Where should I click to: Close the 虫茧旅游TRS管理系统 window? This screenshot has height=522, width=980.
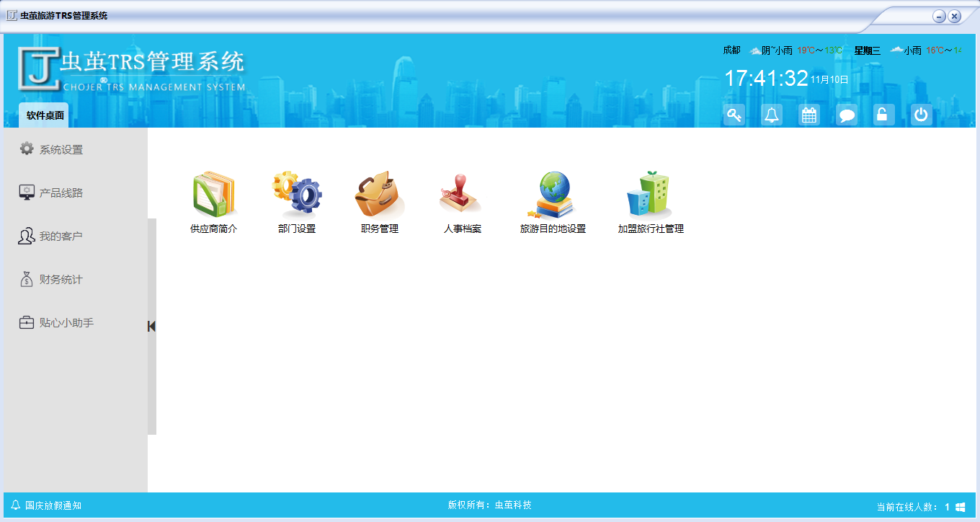click(954, 16)
